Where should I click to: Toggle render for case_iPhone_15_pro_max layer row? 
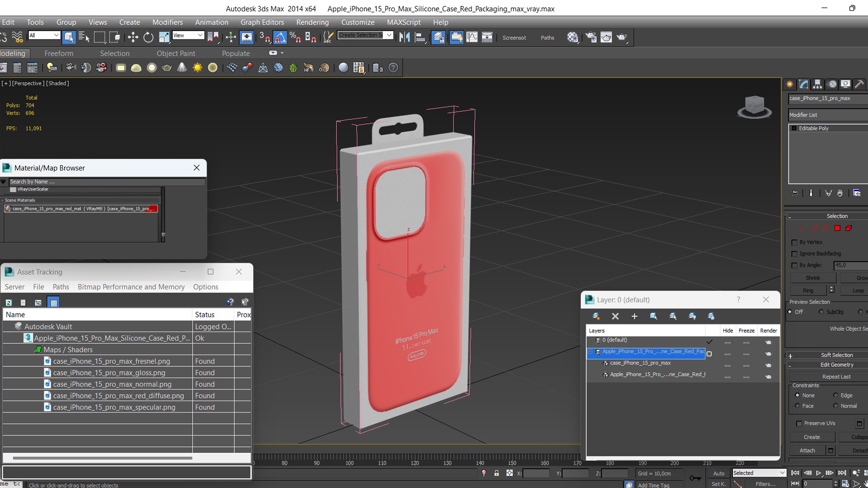click(768, 366)
